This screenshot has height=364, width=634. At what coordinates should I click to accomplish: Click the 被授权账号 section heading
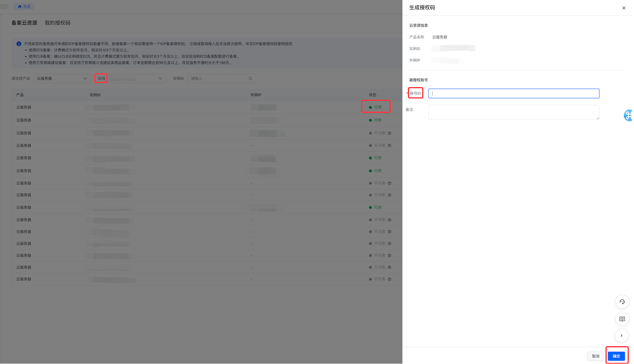tap(418, 80)
